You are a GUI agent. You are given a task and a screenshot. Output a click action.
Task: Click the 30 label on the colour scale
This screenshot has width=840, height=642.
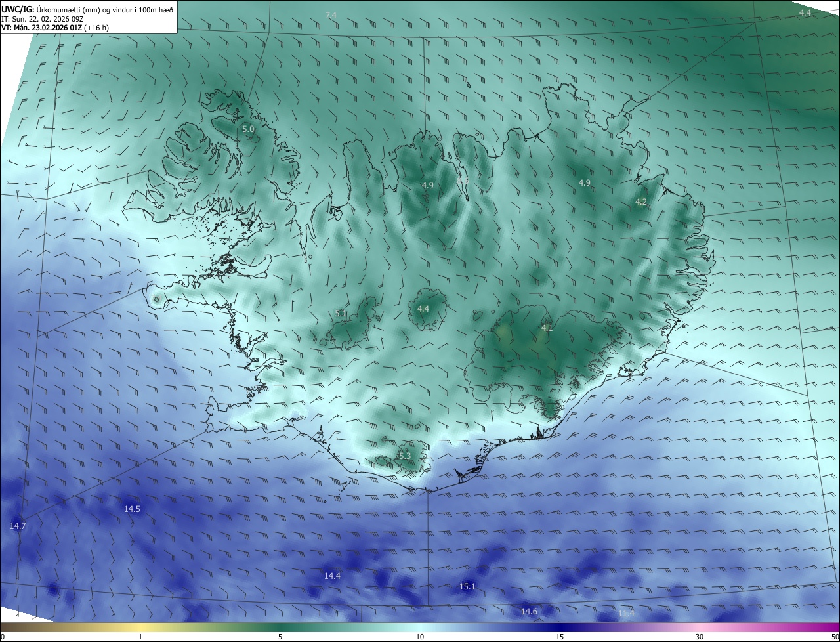tap(700, 637)
